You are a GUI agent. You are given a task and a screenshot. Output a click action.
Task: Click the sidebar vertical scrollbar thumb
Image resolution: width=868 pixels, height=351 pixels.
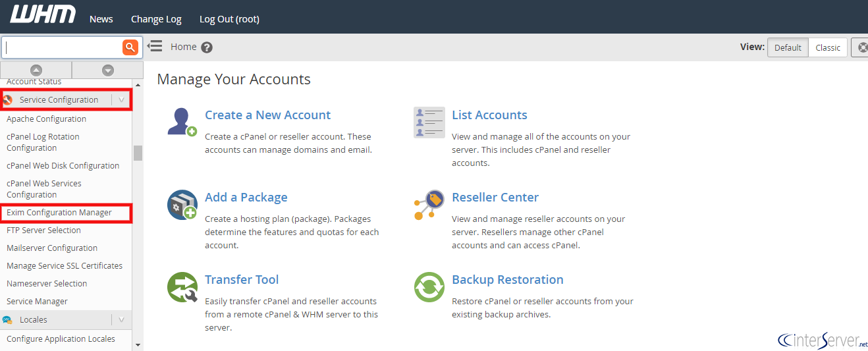coord(138,153)
